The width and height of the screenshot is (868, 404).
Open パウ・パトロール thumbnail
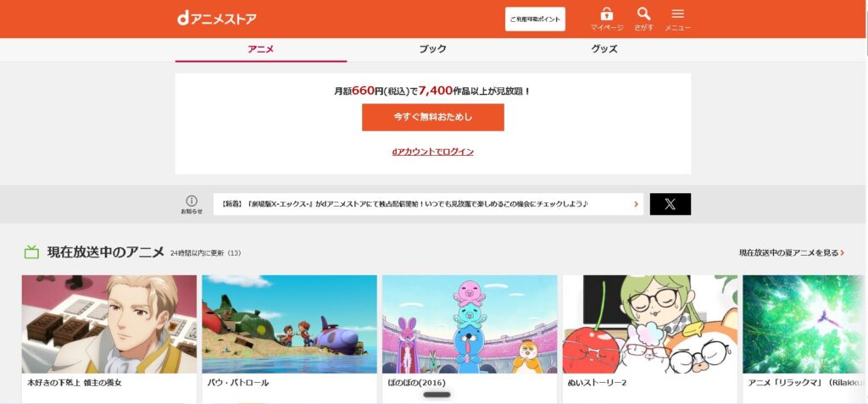click(x=289, y=324)
